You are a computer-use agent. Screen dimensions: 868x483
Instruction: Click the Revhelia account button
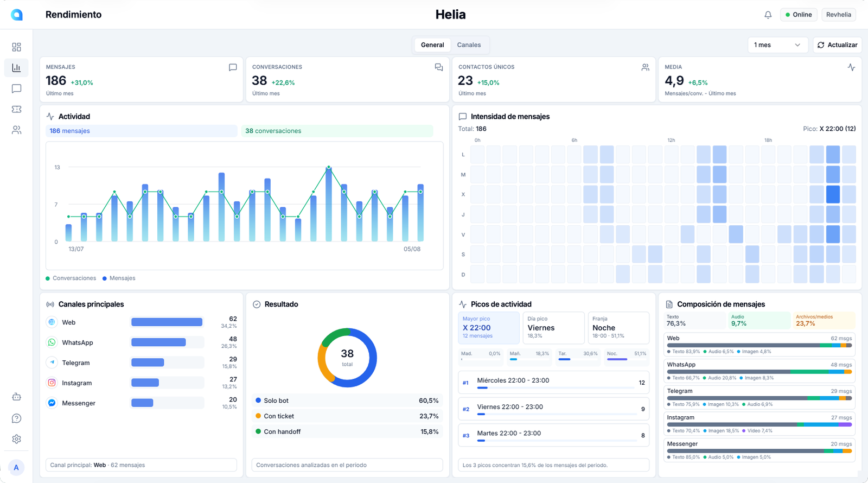pos(839,15)
